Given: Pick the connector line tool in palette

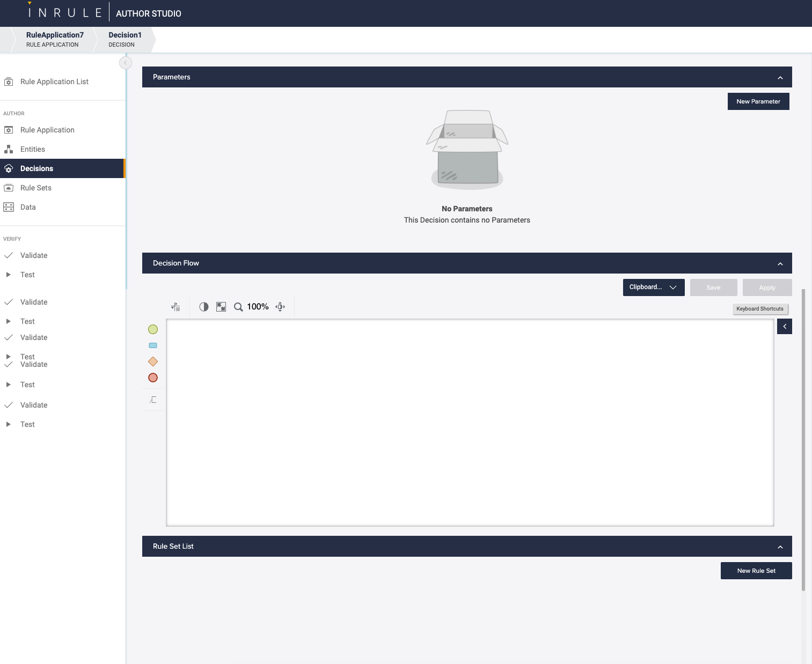Looking at the screenshot, I should 153,400.
